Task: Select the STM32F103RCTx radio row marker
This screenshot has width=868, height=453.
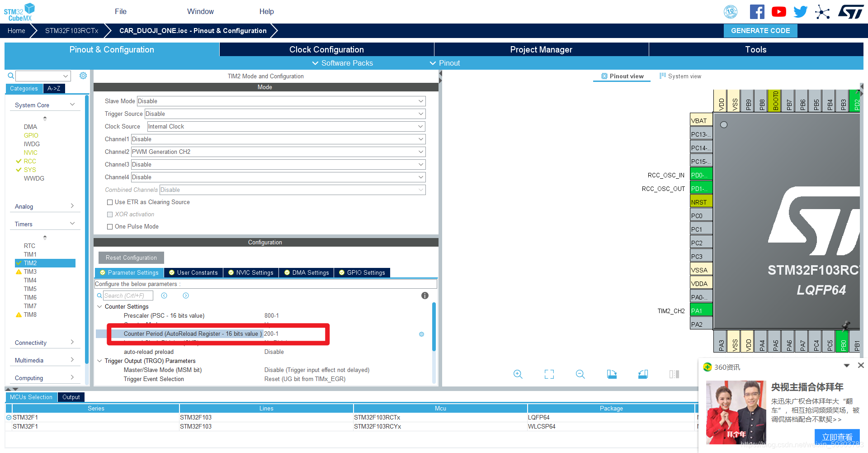Action: (x=9, y=417)
